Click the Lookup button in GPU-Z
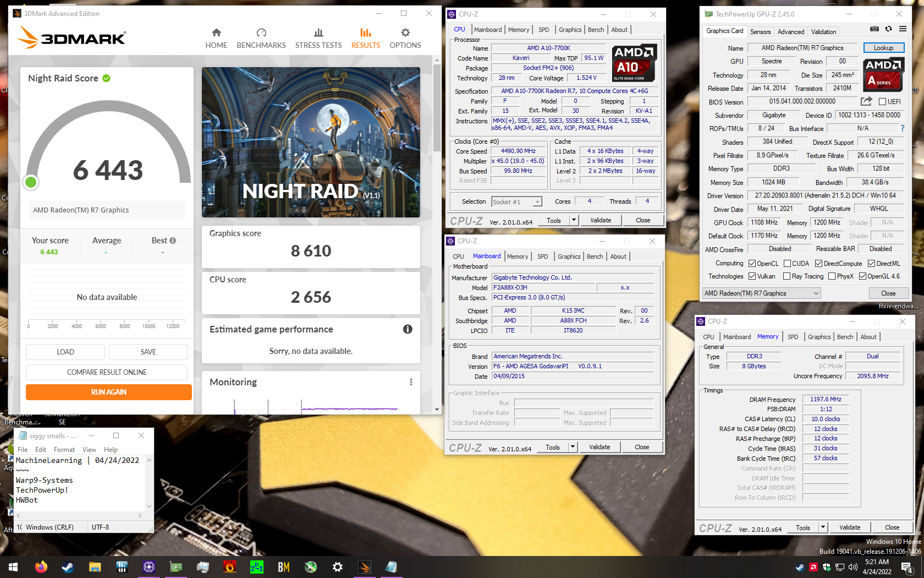The image size is (924, 578). click(x=883, y=48)
